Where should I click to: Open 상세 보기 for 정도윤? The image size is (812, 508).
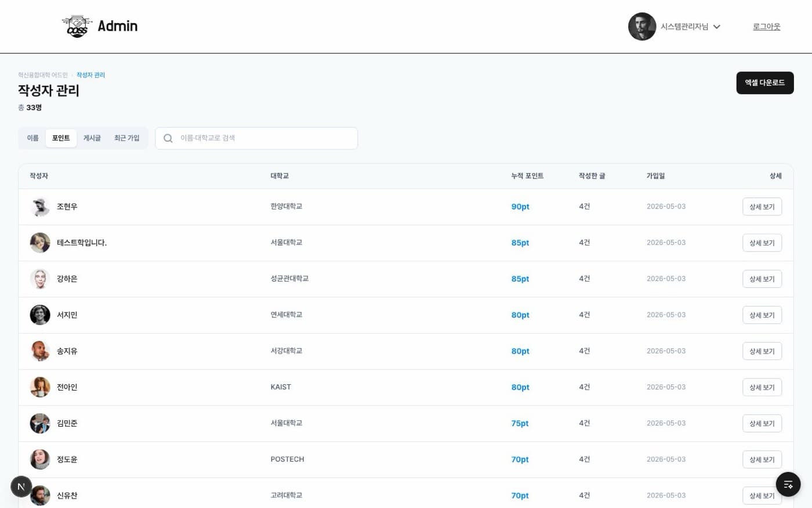click(x=762, y=459)
